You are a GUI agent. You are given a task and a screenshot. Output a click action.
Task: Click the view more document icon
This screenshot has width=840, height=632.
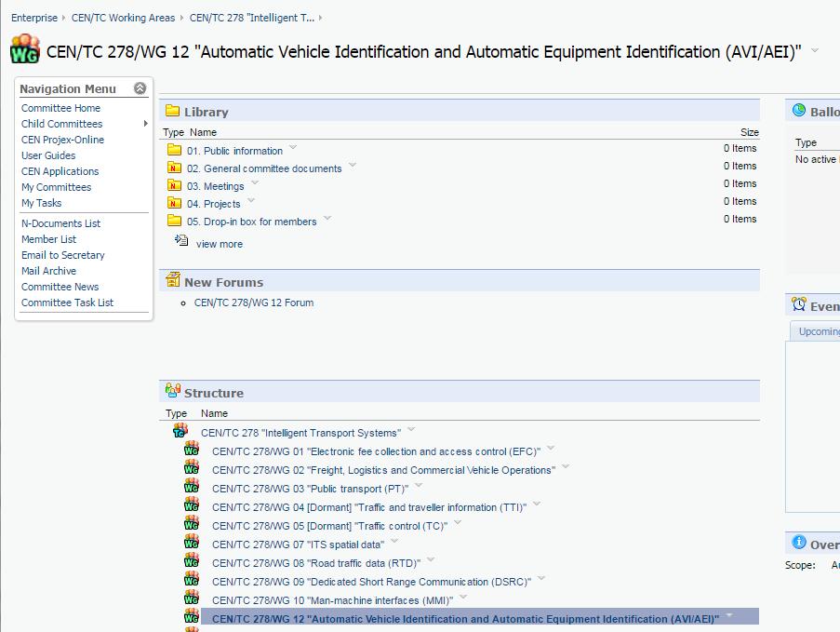tap(181, 240)
